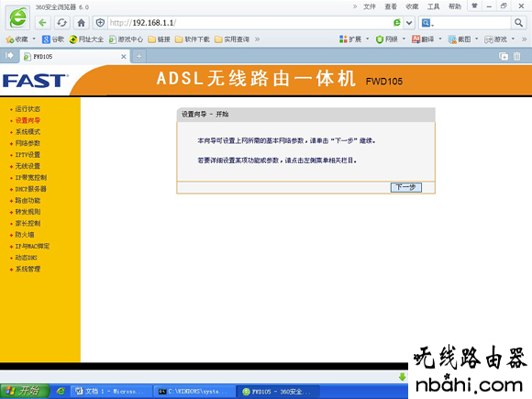This screenshot has width=532, height=399.
Task: Open the 收藏 favorites star button
Action: [x=17, y=39]
